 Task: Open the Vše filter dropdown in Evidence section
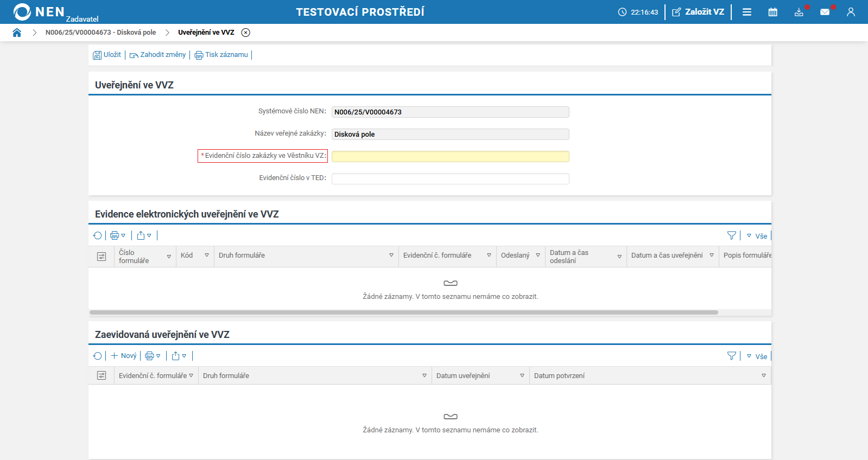[757, 236]
